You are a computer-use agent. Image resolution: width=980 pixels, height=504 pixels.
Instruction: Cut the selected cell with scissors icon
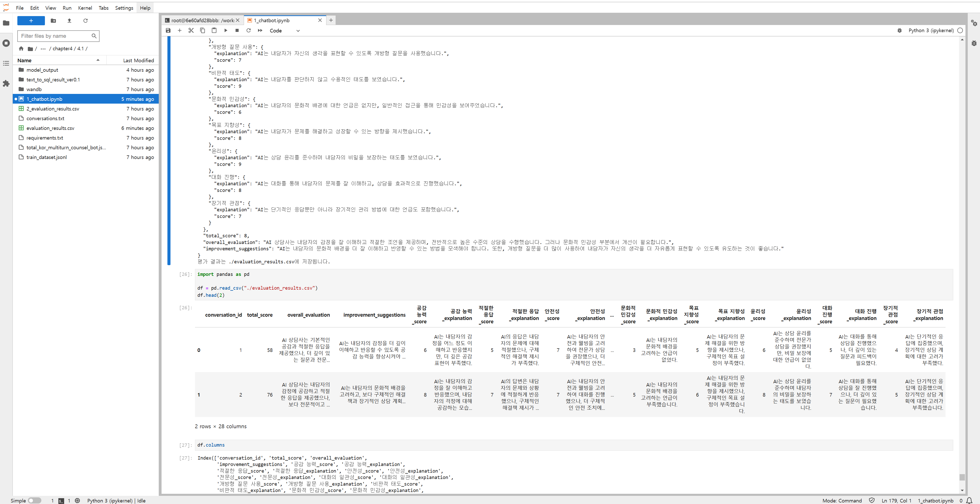191,30
